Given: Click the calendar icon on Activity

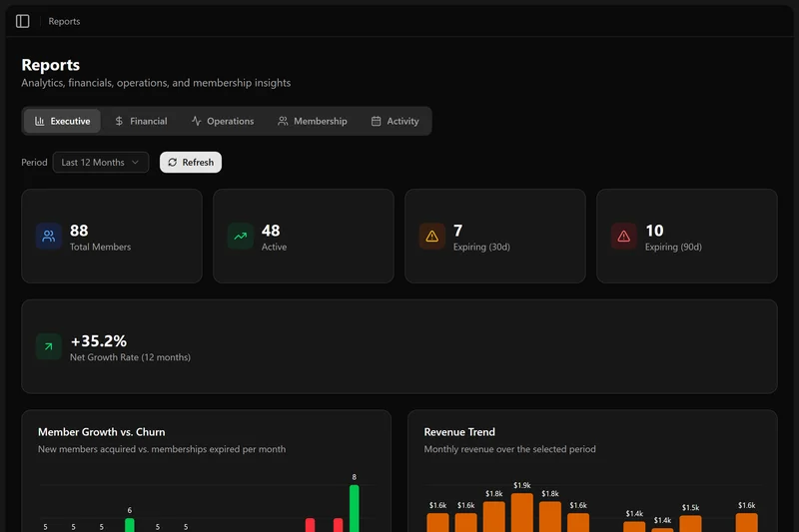Looking at the screenshot, I should pyautogui.click(x=377, y=121).
